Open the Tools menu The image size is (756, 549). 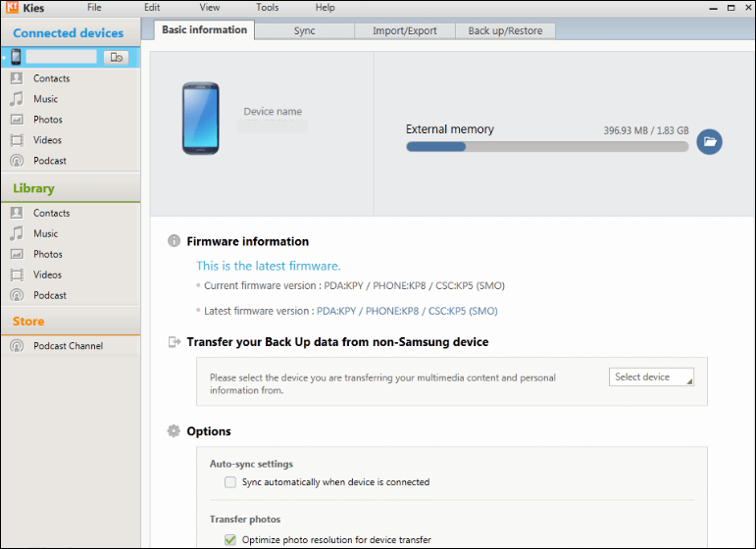point(267,8)
